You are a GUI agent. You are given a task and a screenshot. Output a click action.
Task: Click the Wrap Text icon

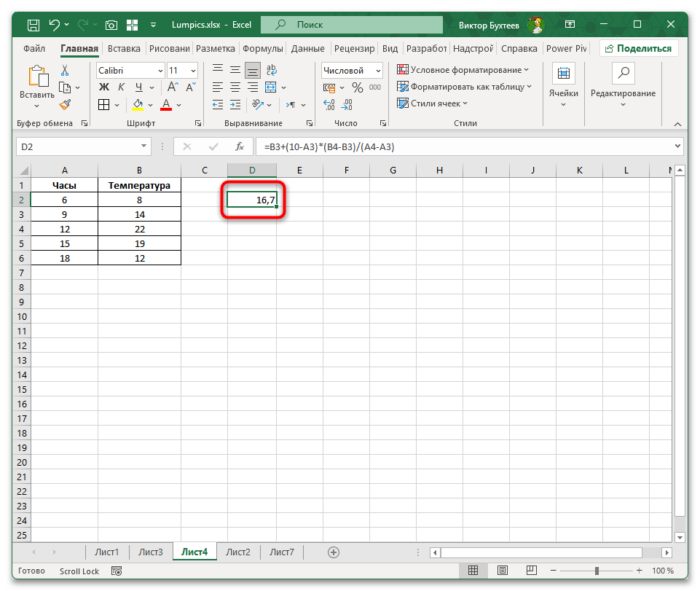tap(271, 70)
